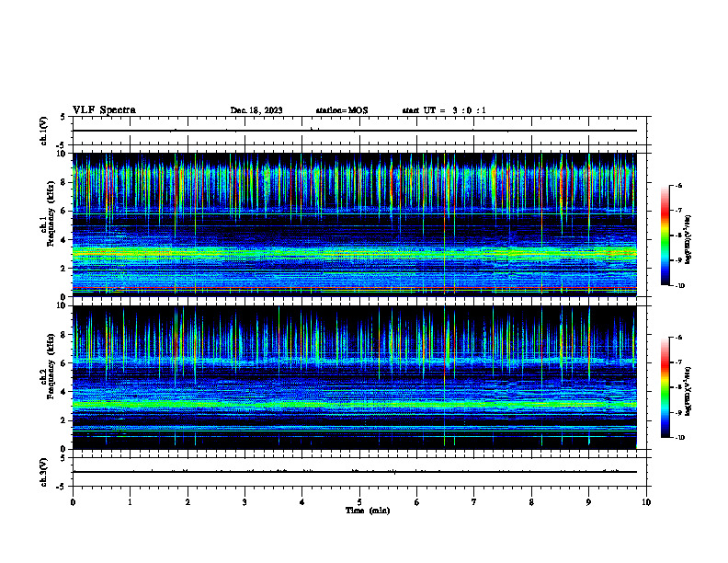The width and height of the screenshot is (728, 563).
Task: Click the ch.2 spectrogram color scale bar
Action: [664, 387]
